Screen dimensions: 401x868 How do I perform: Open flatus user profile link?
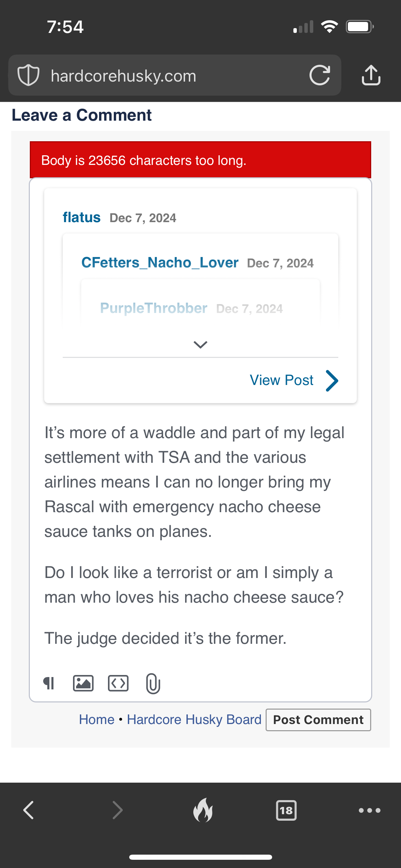tap(82, 217)
